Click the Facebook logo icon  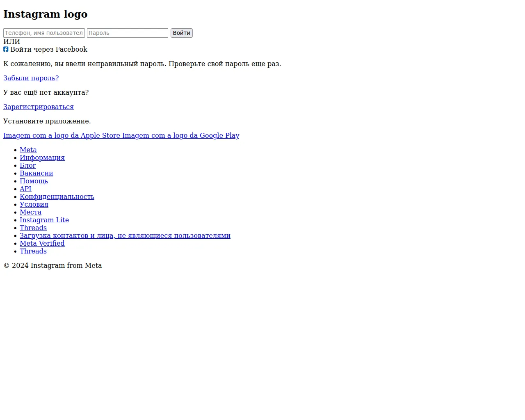pyautogui.click(x=6, y=49)
